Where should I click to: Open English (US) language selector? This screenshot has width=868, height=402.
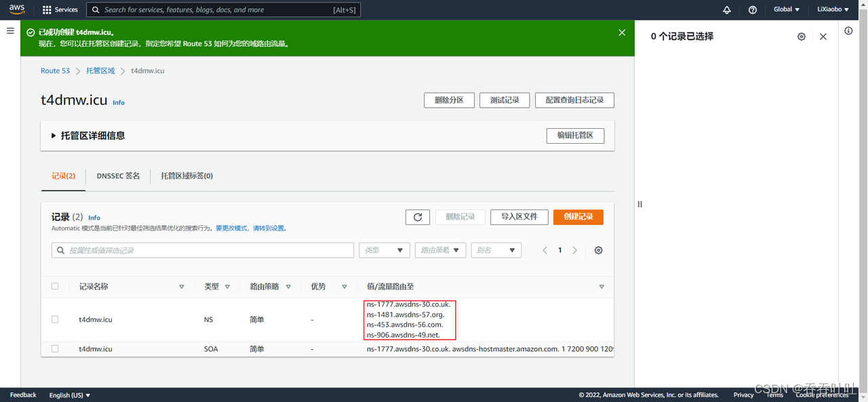pyautogui.click(x=70, y=395)
